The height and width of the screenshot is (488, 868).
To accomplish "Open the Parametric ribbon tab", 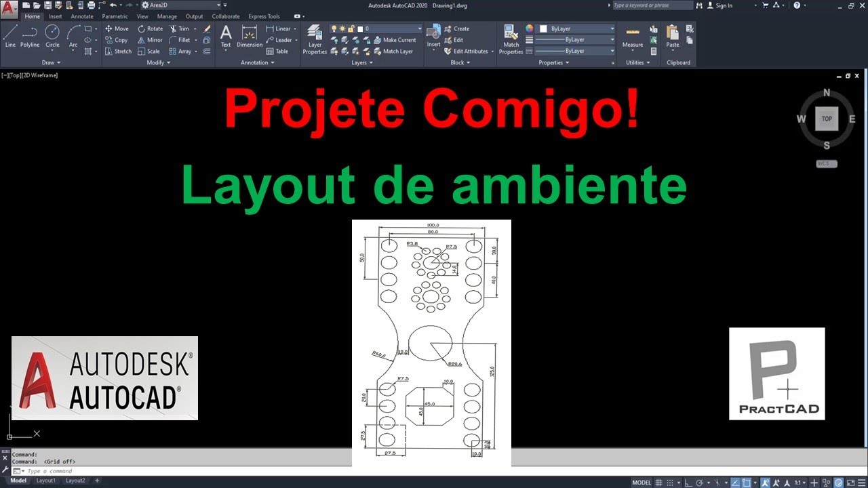I will pyautogui.click(x=115, y=16).
